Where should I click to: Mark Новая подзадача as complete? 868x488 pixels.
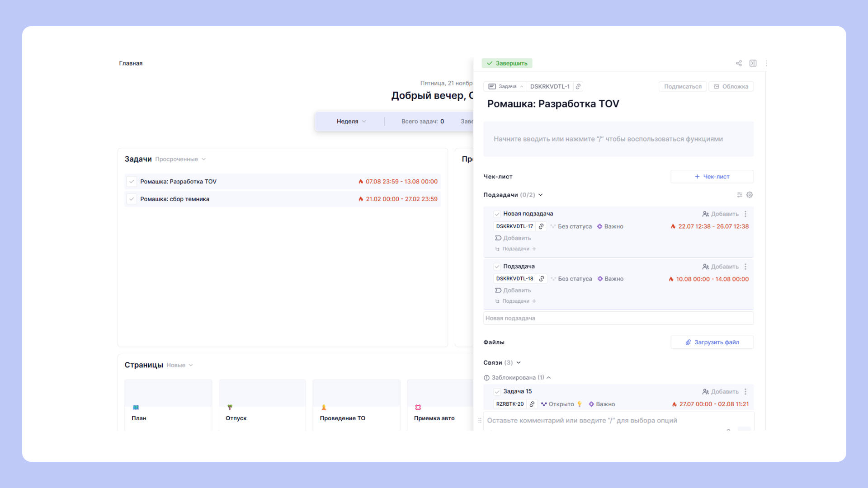(x=497, y=214)
